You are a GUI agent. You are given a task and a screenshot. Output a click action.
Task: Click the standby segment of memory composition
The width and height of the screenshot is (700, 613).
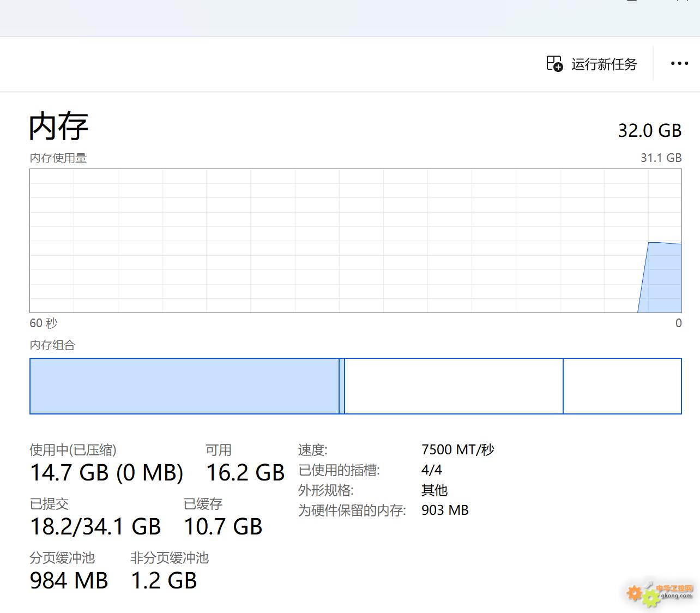pos(454,386)
